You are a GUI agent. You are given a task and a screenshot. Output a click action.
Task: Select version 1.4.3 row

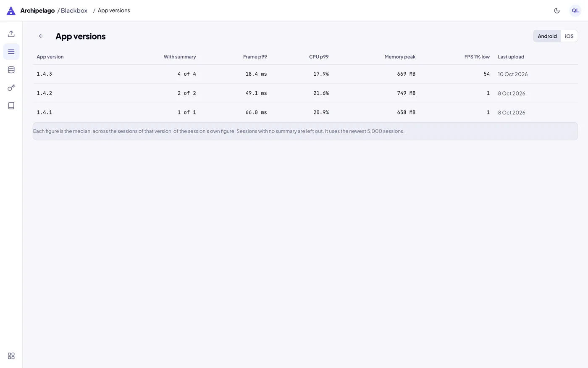pyautogui.click(x=305, y=74)
